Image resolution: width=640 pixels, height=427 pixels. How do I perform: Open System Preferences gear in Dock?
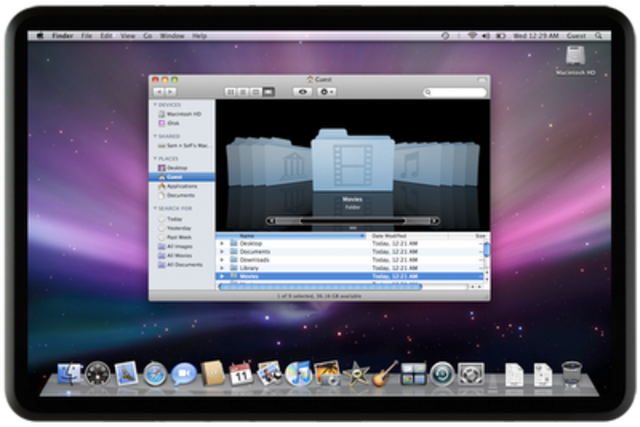[x=471, y=374]
